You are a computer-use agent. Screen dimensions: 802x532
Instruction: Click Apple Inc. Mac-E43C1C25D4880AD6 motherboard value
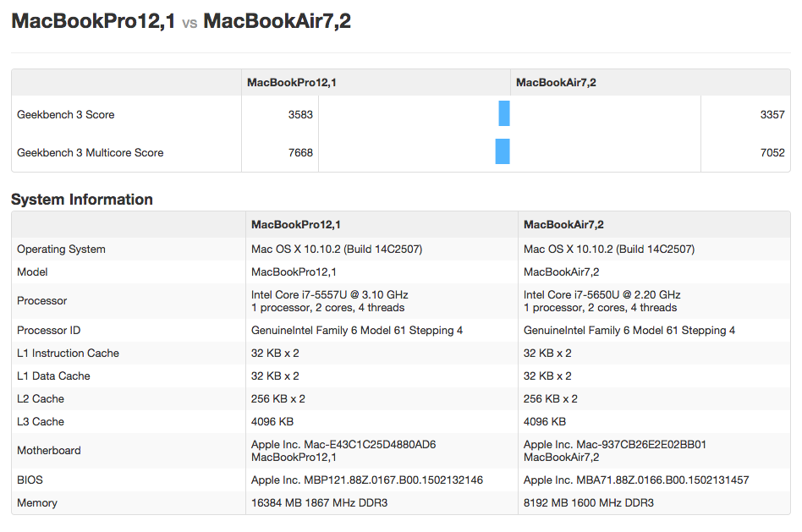(x=343, y=445)
